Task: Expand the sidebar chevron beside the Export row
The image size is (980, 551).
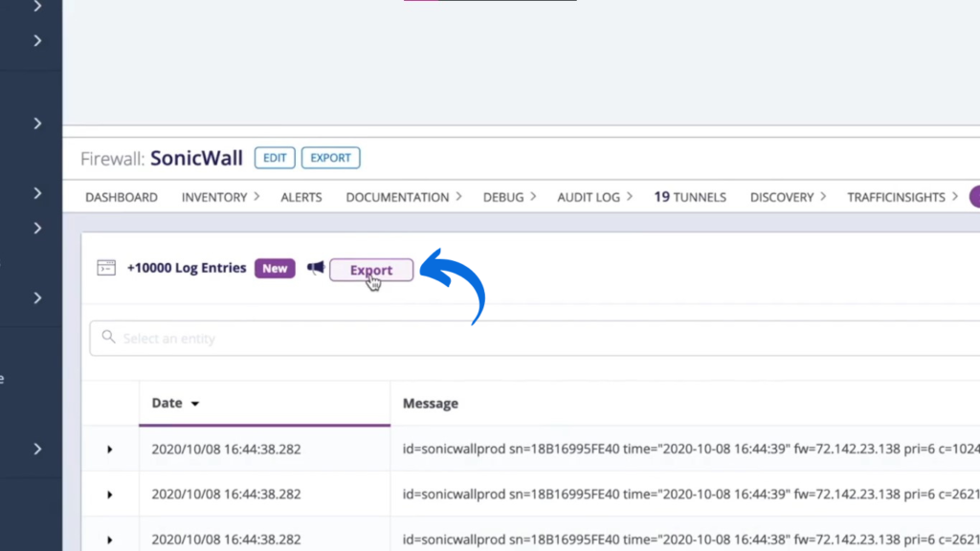Action: 37,298
